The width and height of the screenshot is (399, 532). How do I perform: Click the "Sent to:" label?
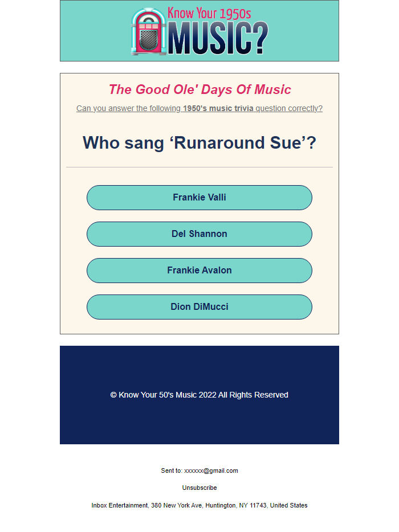171,471
